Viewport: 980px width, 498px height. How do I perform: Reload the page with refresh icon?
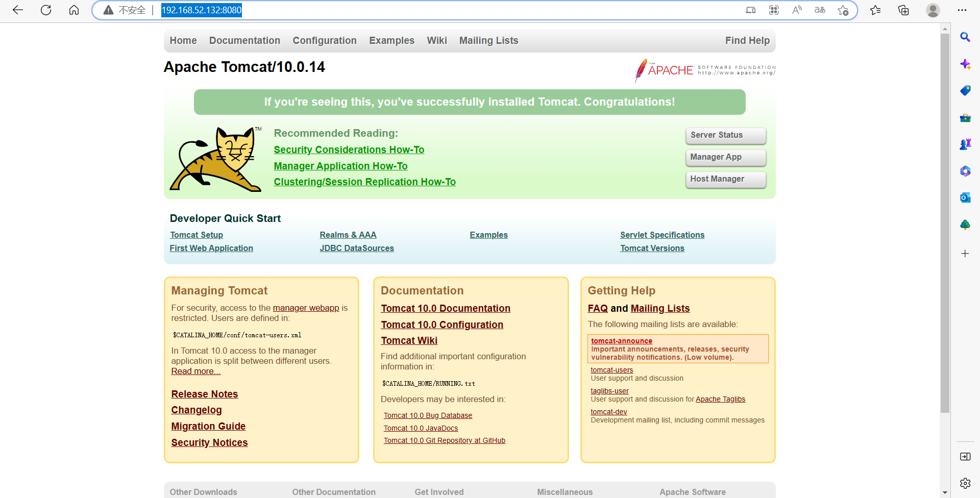coord(46,10)
